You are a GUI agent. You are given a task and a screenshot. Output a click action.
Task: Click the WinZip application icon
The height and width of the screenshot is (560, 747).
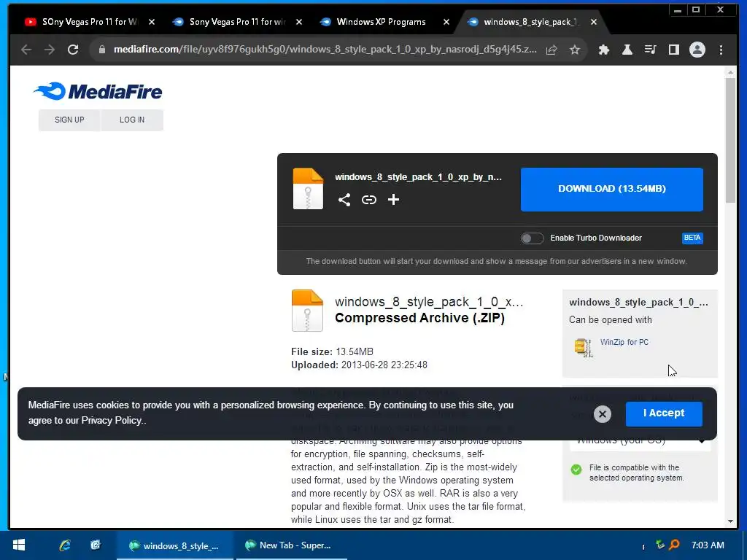pyautogui.click(x=583, y=347)
